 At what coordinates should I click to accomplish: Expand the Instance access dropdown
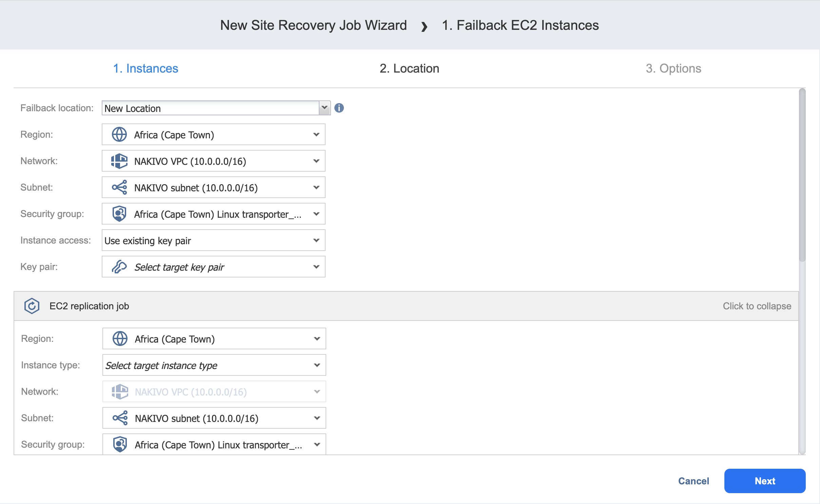coord(316,240)
